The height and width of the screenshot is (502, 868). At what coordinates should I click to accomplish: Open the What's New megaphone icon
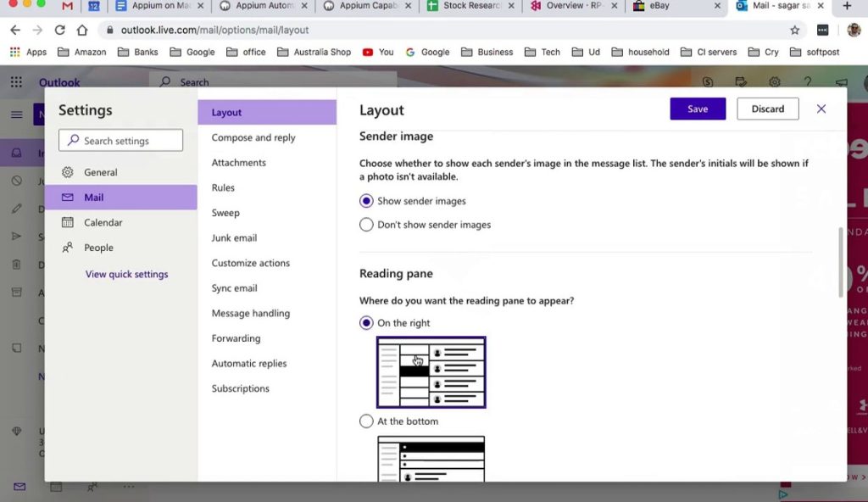pos(840,82)
